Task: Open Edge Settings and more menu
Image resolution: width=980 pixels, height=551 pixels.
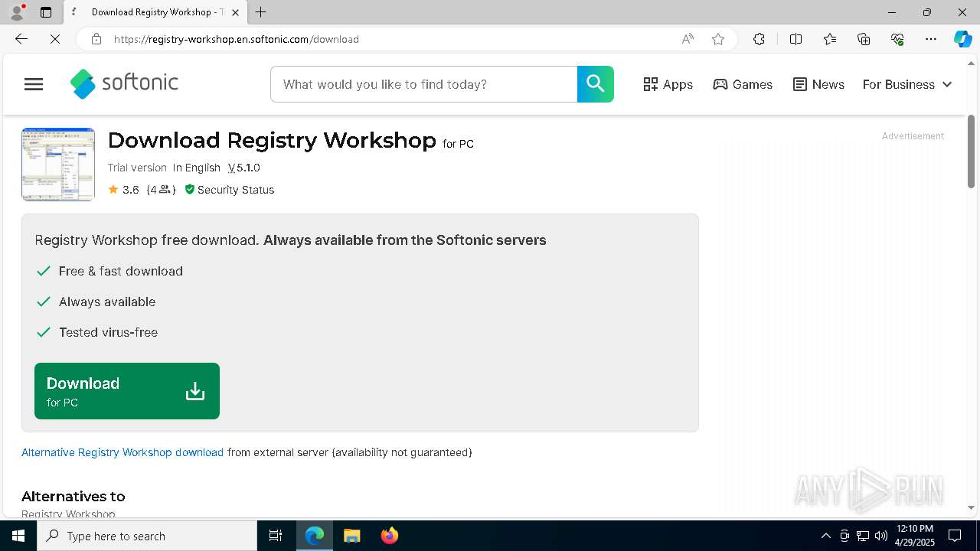Action: 931,39
